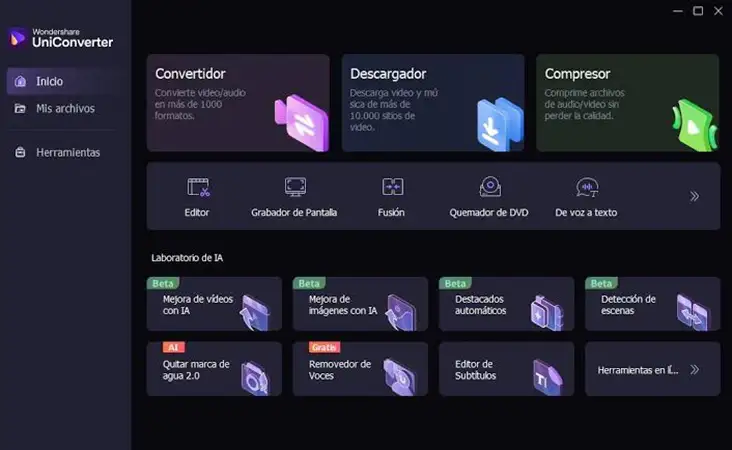Open the Editor scissors icon
The width and height of the screenshot is (732, 450).
[198, 187]
